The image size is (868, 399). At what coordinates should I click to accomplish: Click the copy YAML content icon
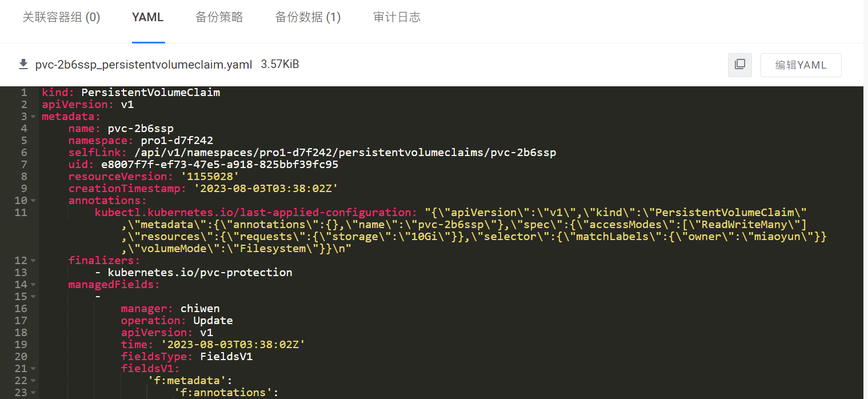click(739, 65)
